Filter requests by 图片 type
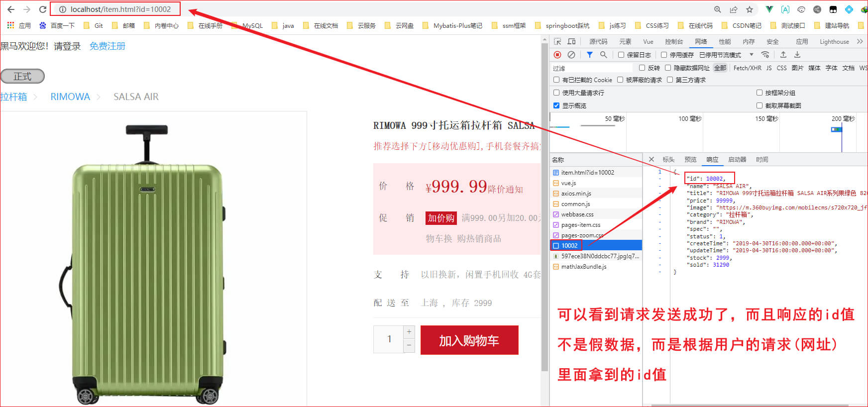This screenshot has height=407, width=868. pos(797,68)
